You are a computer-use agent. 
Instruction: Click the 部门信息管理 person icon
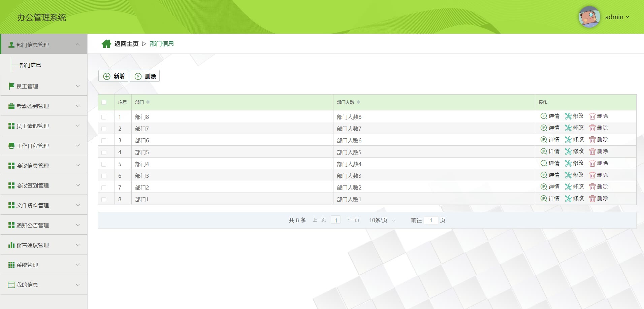(11, 45)
